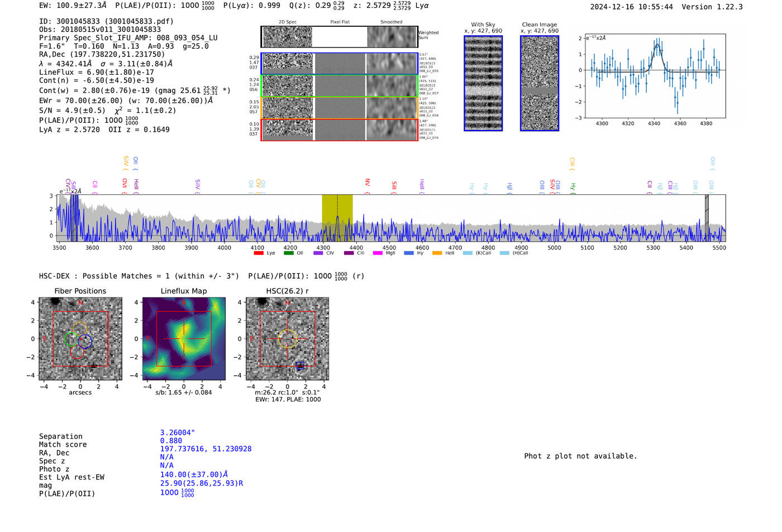
Task: Open the Fiber Positions image
Action: click(x=80, y=339)
